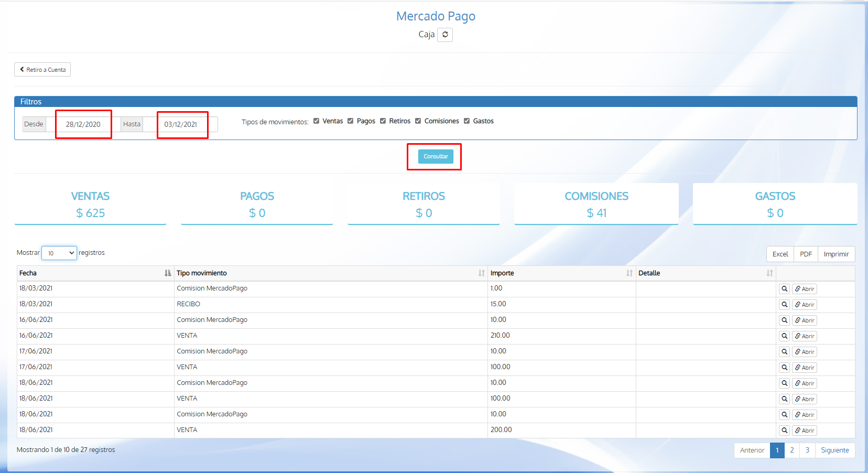The height and width of the screenshot is (473, 868).
Task: Click Siguiente to advance pagination
Action: [835, 450]
